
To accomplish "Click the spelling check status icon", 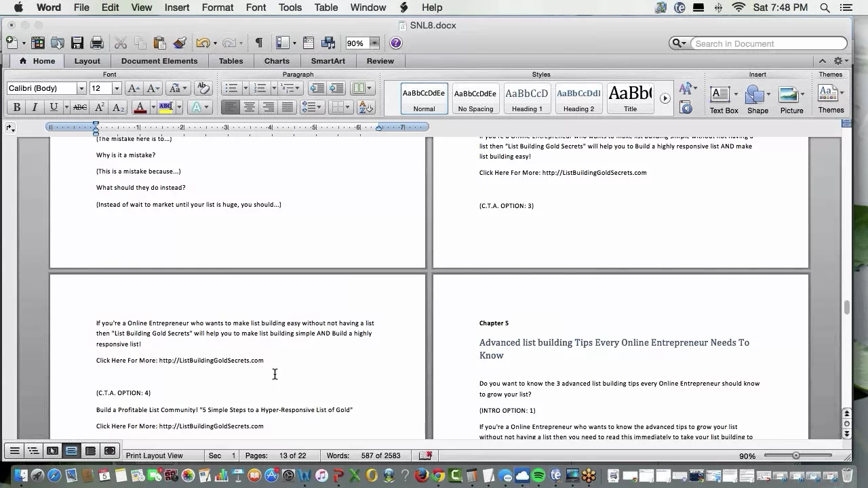I will [x=425, y=455].
